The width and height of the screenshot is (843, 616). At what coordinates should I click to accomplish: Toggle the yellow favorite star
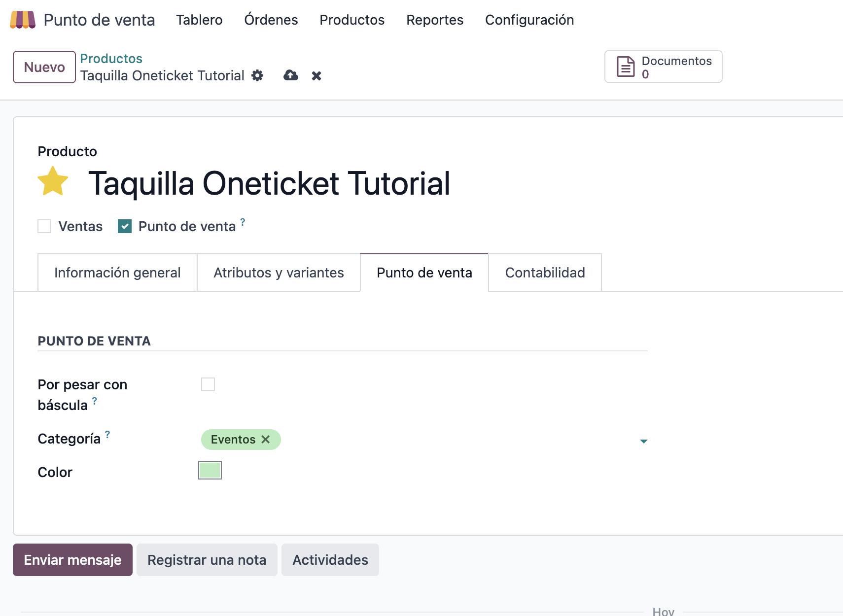coord(53,182)
